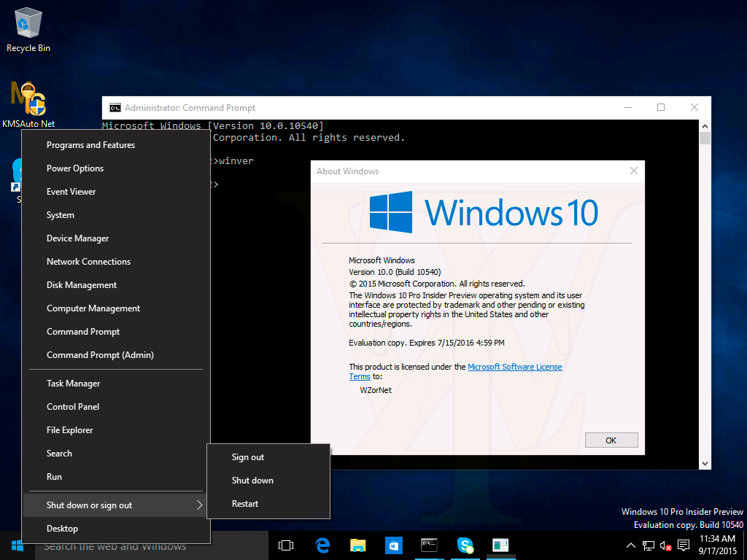747x560 pixels.
Task: Select the winver taskbar window icon
Action: [500, 545]
